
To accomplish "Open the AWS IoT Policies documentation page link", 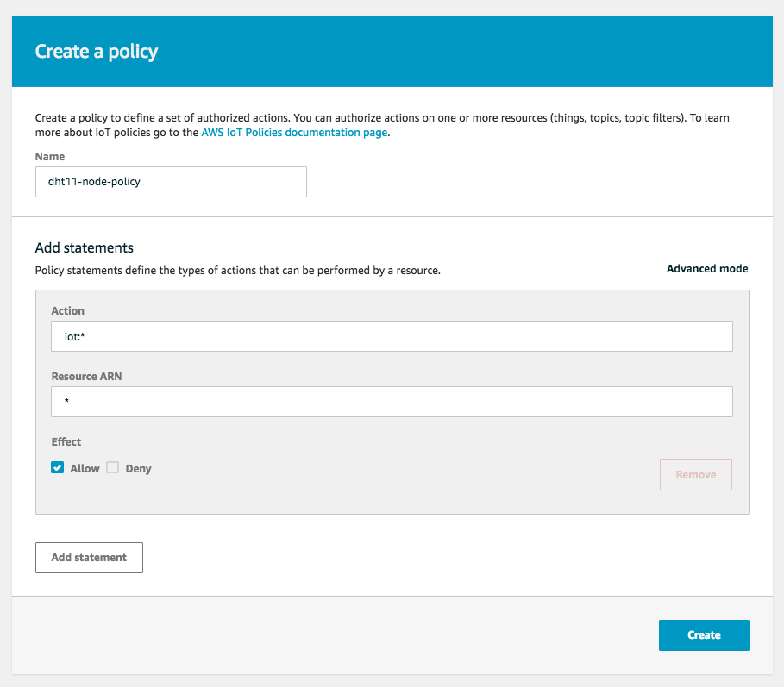I will tap(294, 133).
